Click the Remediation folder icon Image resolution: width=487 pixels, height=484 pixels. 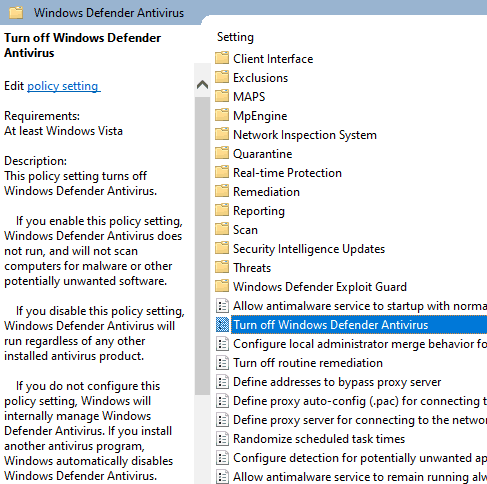coord(222,191)
